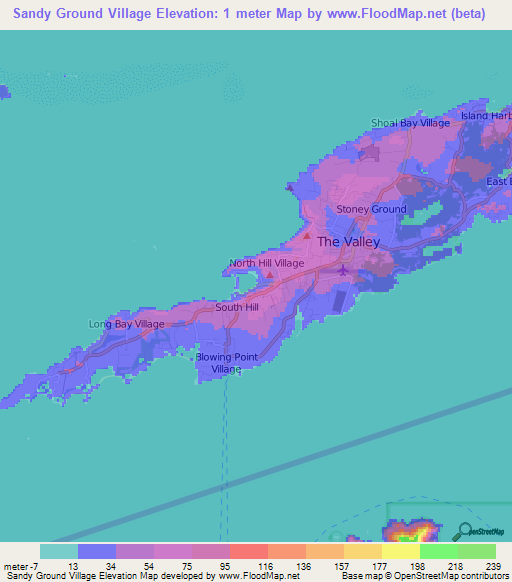Screen dimensions: 512x582
Task: Click the OpenStreetMap magnifier logo
Action: (x=478, y=532)
